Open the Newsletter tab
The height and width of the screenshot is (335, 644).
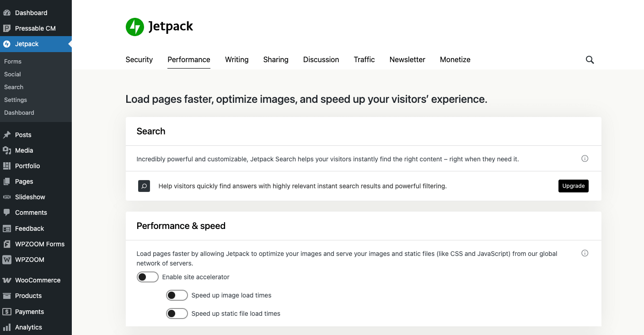click(407, 60)
